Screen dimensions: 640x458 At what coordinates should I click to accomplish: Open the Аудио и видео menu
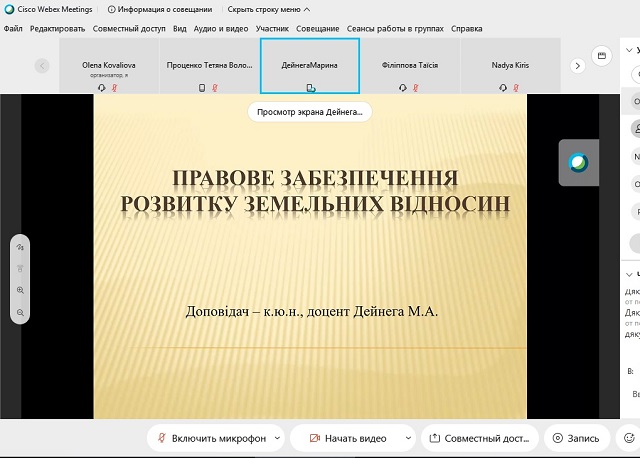221,28
